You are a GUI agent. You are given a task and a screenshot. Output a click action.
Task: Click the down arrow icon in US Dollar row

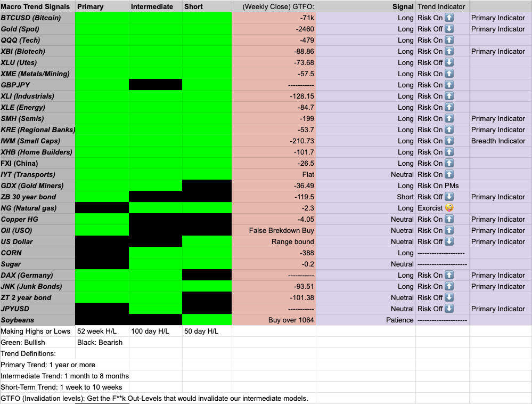(x=449, y=242)
